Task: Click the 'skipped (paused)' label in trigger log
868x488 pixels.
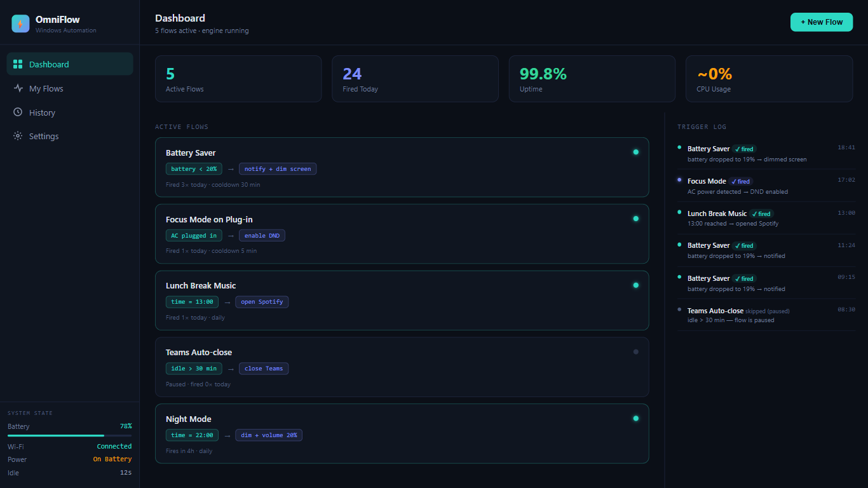Action: tap(768, 311)
